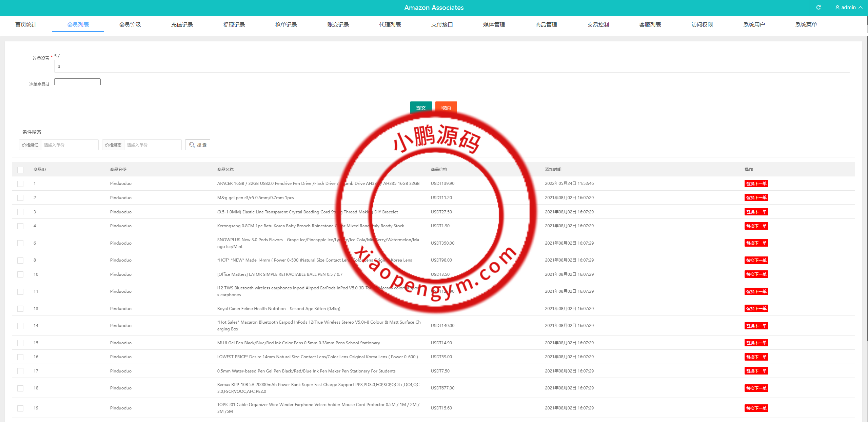The image size is (868, 422).
Task: Click the 2022年05月24日 11:52:46 timestamp
Action: [569, 183]
